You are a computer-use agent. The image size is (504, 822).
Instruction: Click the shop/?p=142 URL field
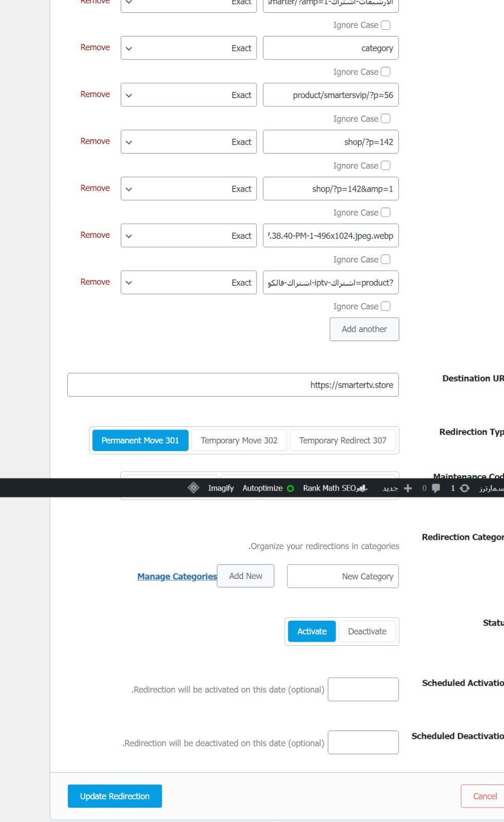point(331,141)
